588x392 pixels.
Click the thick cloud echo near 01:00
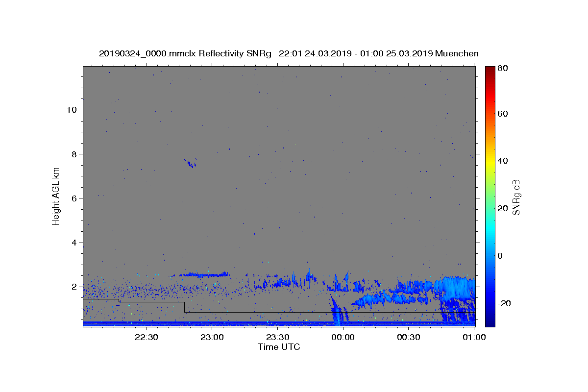coord(458,289)
